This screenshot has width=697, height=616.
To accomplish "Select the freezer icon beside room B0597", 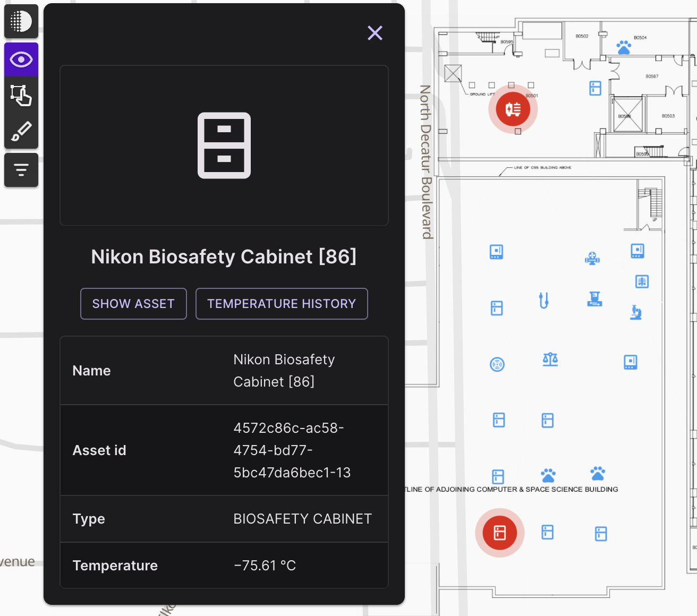I will click(595, 88).
